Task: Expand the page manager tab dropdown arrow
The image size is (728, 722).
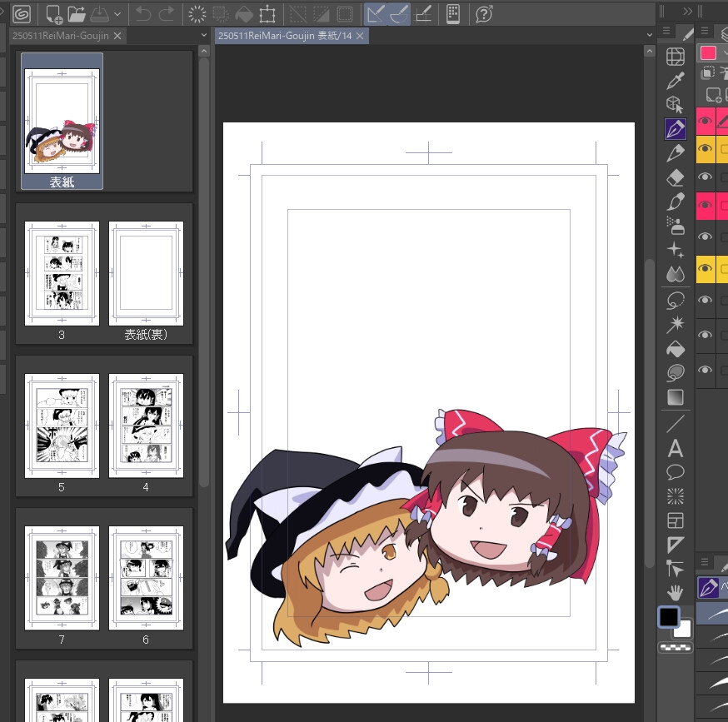Action: [x=205, y=35]
